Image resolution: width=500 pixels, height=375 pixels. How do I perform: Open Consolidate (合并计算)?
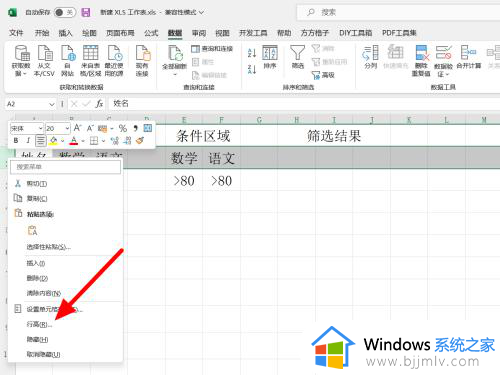469,57
